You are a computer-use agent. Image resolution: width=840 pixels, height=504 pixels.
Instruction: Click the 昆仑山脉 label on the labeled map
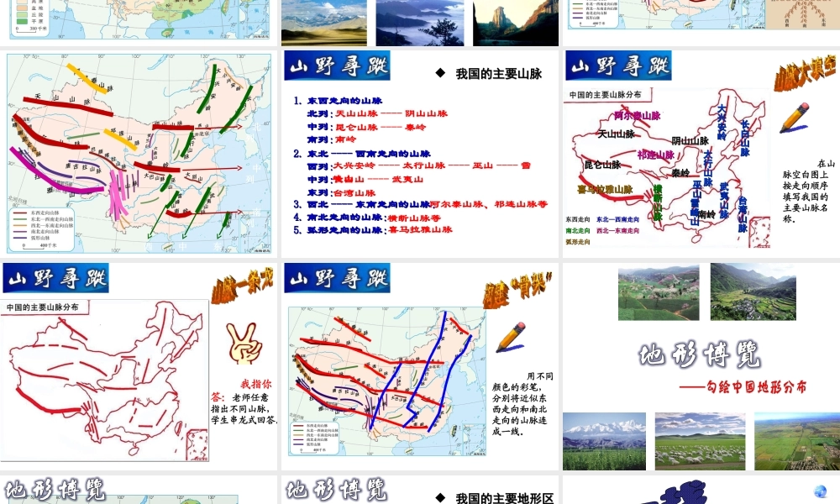[602, 165]
